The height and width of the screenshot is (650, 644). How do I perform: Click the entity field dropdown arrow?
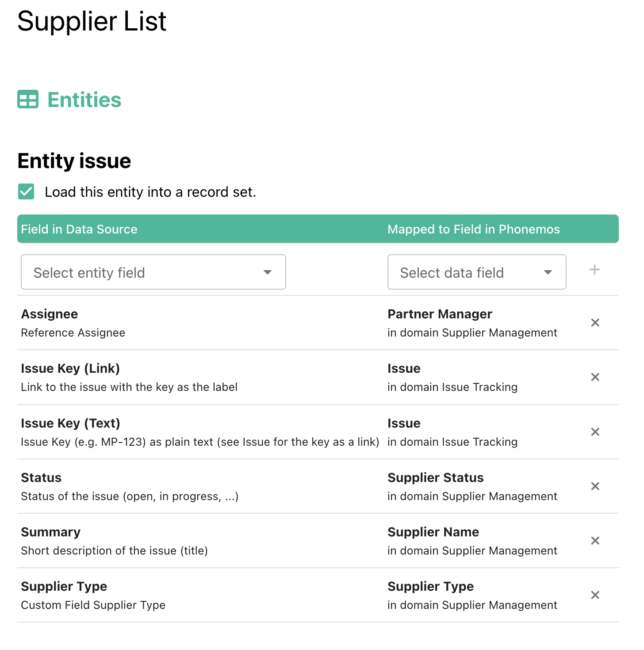267,272
